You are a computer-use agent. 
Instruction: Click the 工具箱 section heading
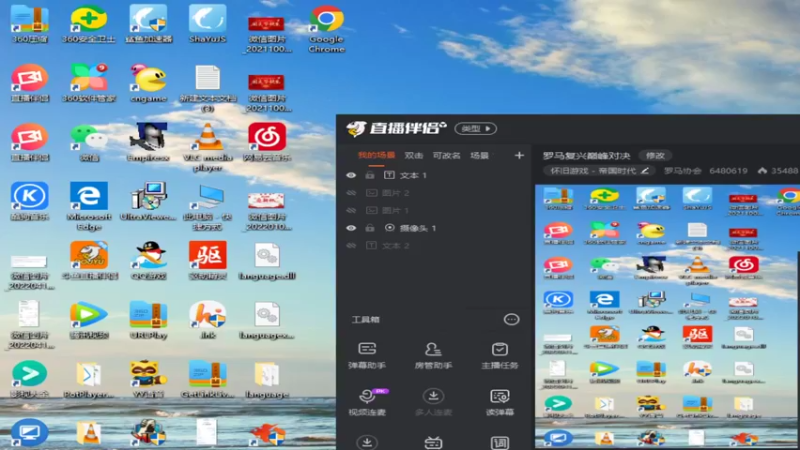365,319
